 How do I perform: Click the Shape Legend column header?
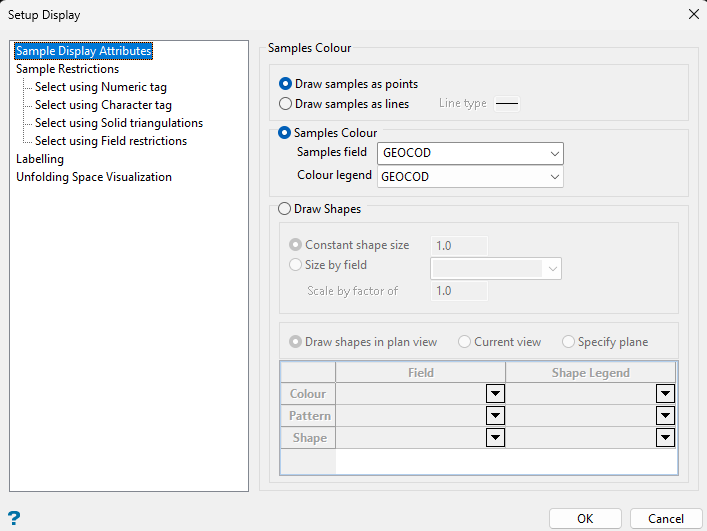click(x=591, y=373)
